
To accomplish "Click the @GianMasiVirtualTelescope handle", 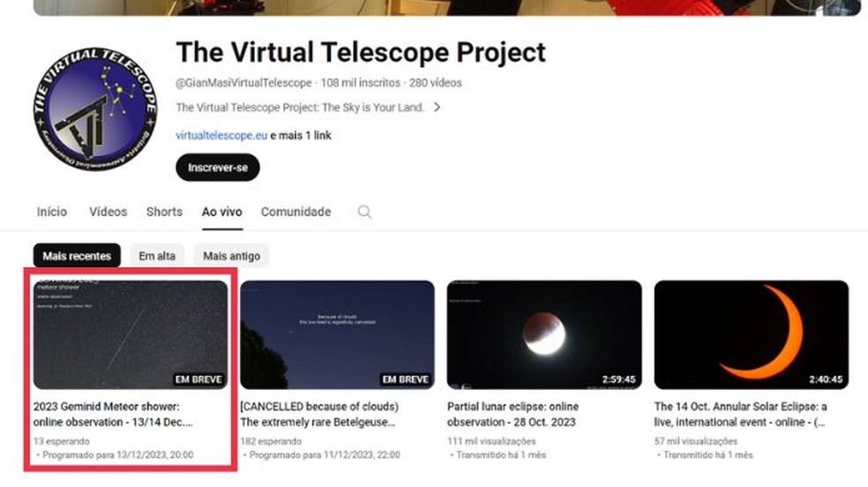I will [x=243, y=83].
